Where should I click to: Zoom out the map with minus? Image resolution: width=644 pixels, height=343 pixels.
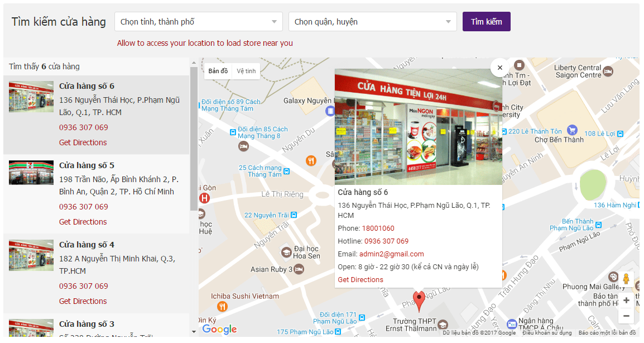click(x=626, y=316)
